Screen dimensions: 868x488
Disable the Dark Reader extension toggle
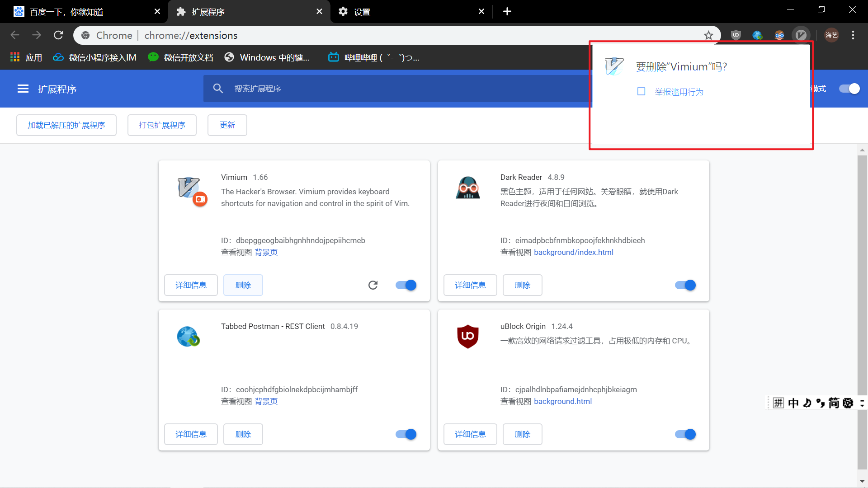tap(685, 285)
